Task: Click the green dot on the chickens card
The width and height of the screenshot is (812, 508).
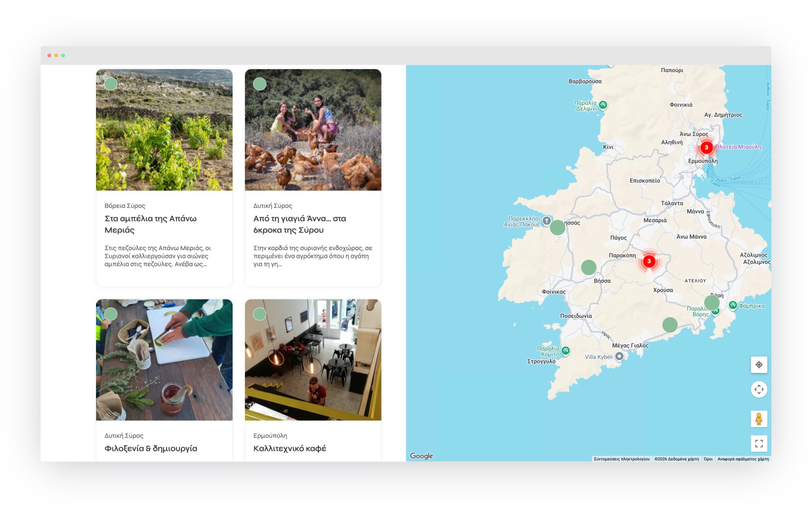Action: click(260, 84)
